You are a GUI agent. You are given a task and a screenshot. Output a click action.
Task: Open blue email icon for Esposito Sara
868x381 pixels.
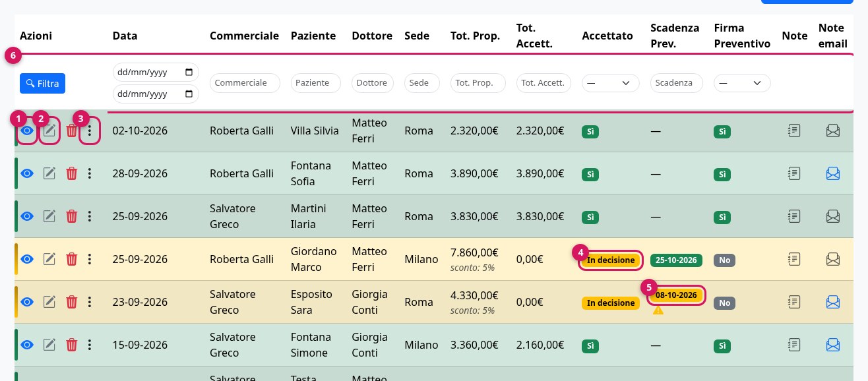[x=833, y=302]
